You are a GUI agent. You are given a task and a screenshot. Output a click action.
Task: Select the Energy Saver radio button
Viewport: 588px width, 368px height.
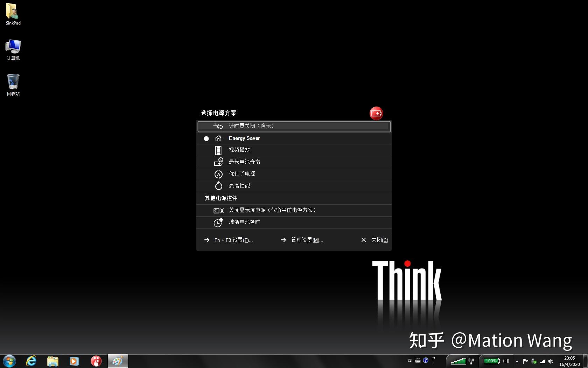pos(206,138)
